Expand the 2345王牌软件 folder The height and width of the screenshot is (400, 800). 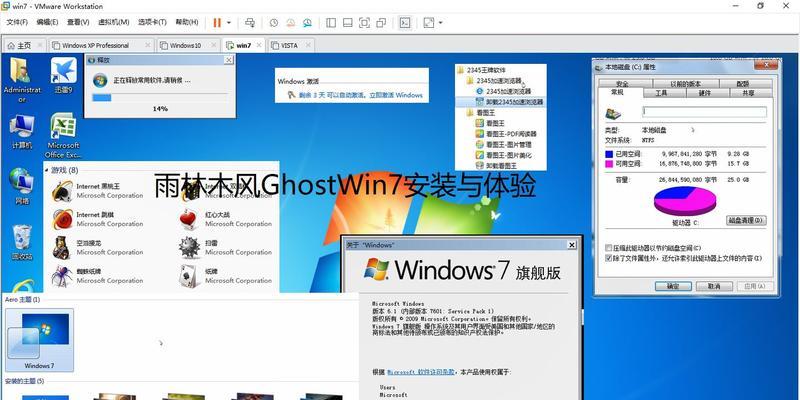point(482,70)
